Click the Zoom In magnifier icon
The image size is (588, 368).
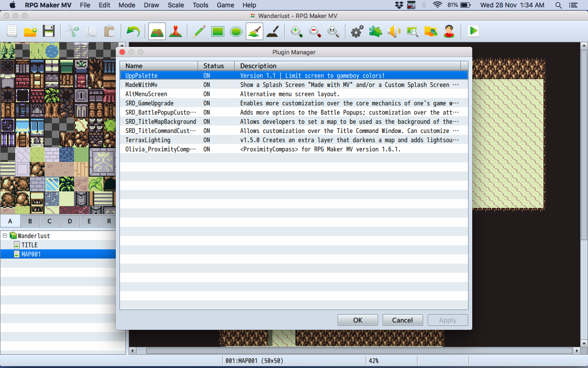pos(297,31)
